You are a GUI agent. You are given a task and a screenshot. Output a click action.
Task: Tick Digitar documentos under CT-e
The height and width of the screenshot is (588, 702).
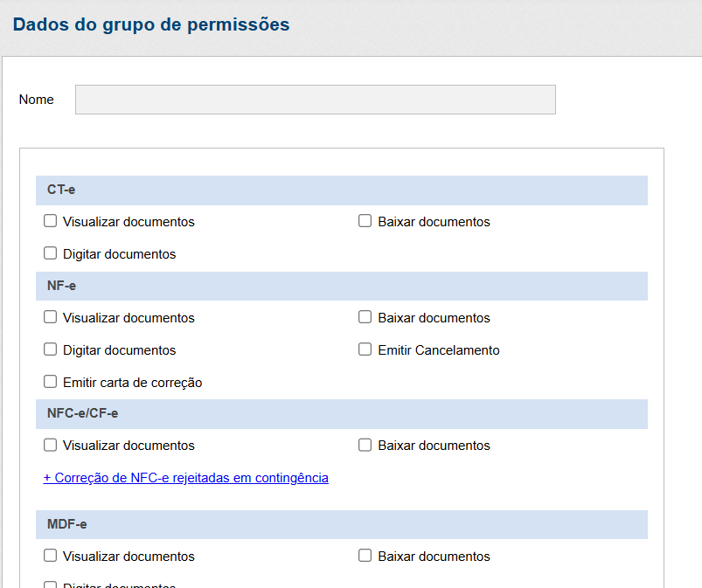point(51,253)
